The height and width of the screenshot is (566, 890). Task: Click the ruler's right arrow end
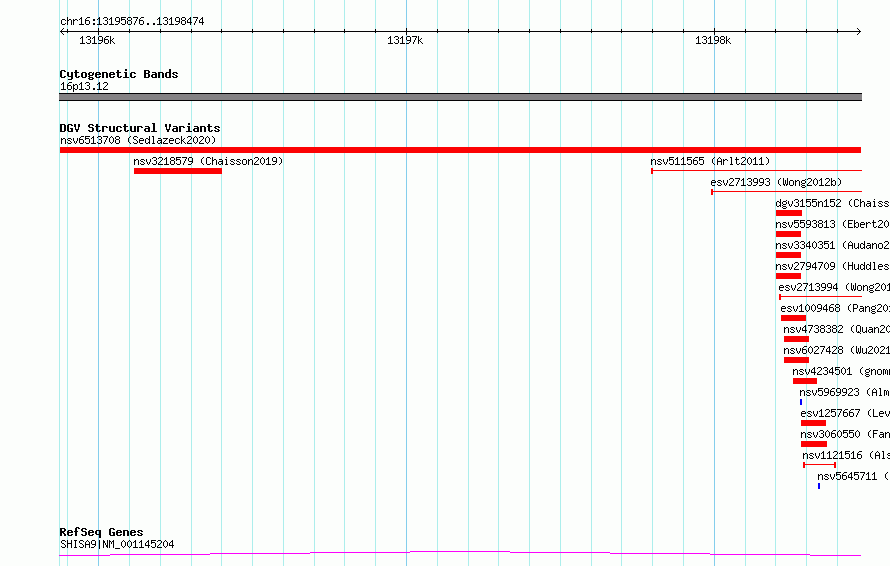click(x=858, y=32)
